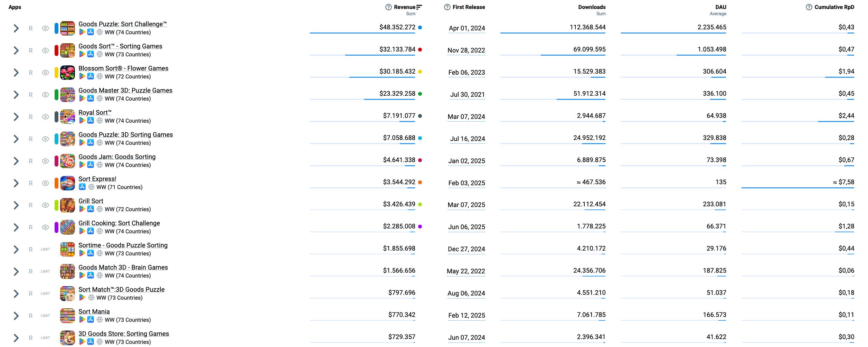This screenshot has height=347, width=868.
Task: Open the Sort Mania app link
Action: click(x=94, y=312)
